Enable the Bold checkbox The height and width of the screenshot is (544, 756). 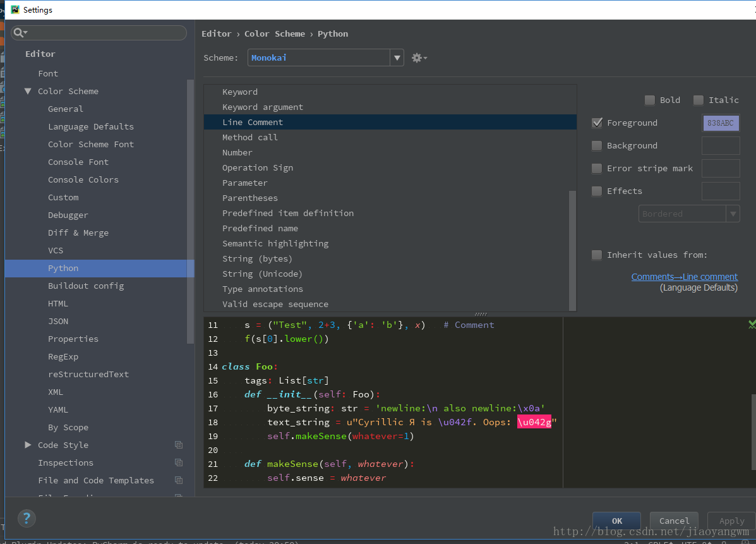pyautogui.click(x=650, y=100)
